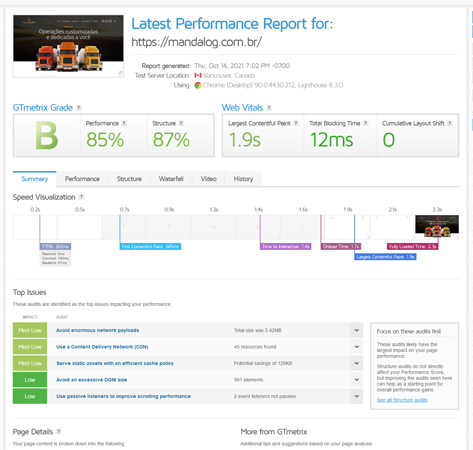Click Low badge on passive listeners row
473x450 pixels.
pos(30,396)
